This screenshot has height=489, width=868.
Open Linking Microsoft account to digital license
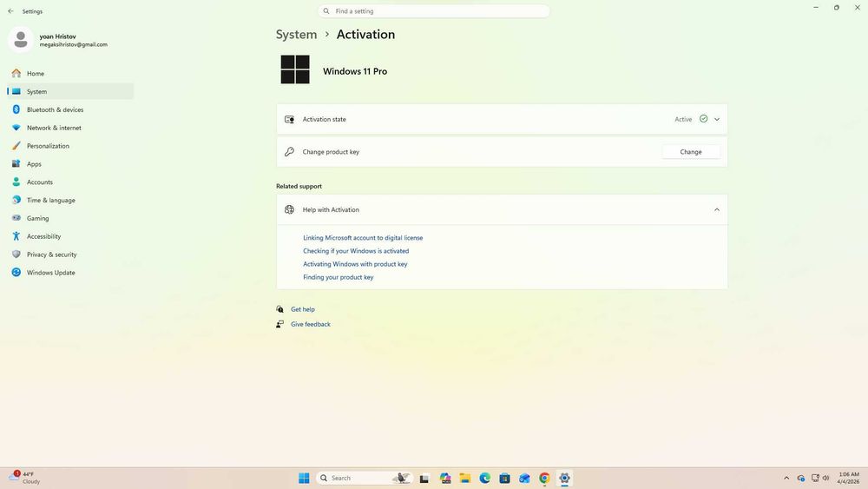point(363,238)
